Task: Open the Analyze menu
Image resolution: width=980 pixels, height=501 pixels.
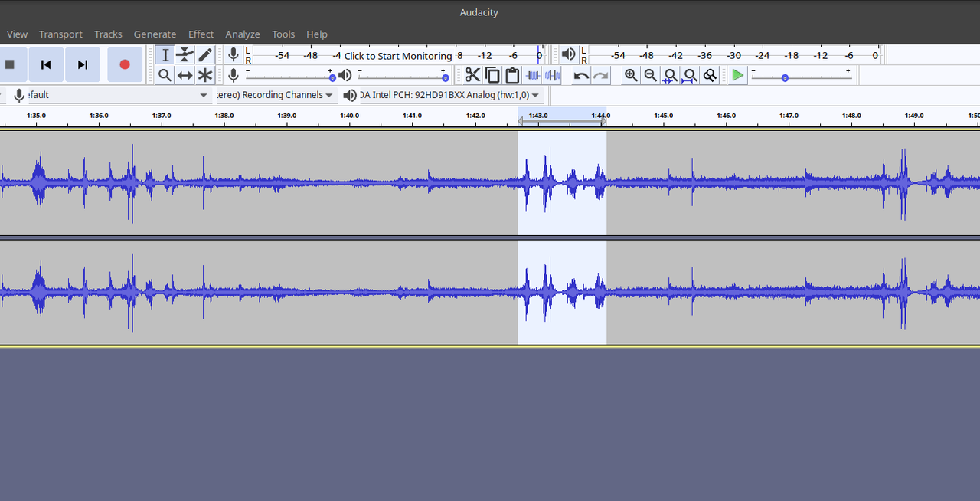Action: click(x=243, y=34)
